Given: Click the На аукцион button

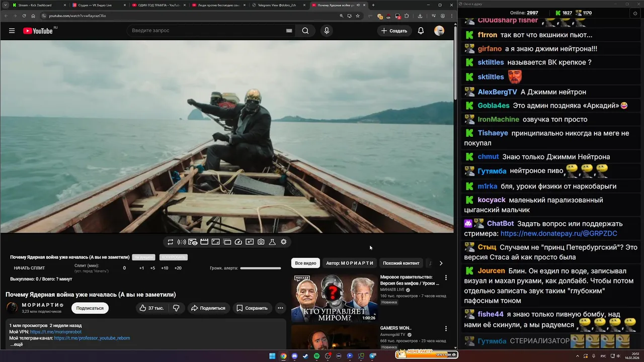Looking at the screenshot, I should [x=143, y=257].
